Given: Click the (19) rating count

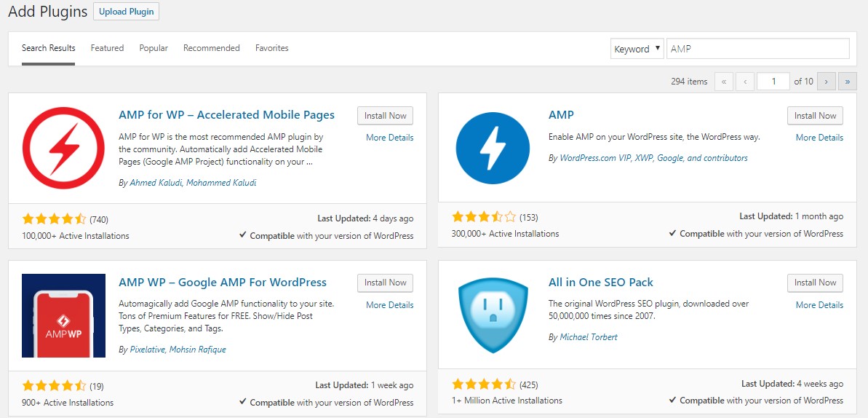Looking at the screenshot, I should point(97,386).
